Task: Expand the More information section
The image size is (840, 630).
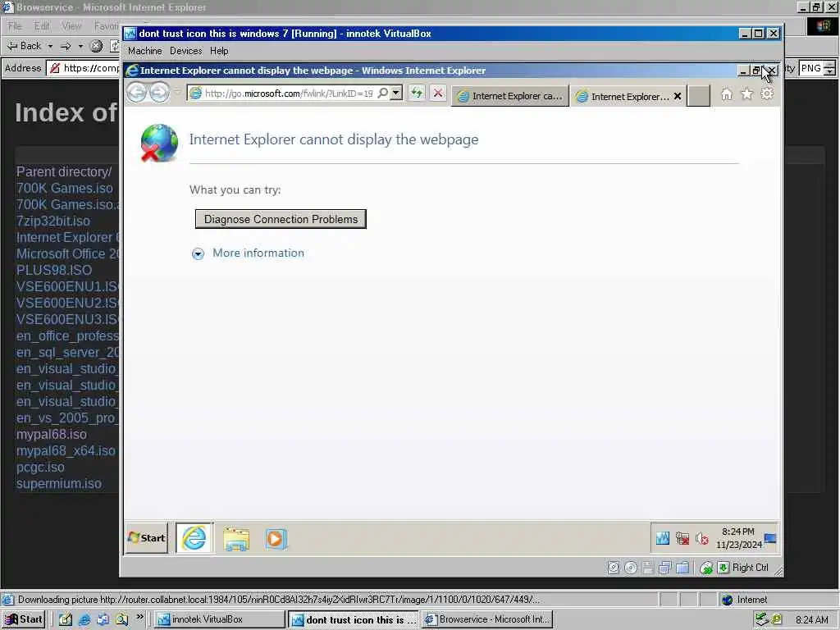Action: click(x=199, y=254)
